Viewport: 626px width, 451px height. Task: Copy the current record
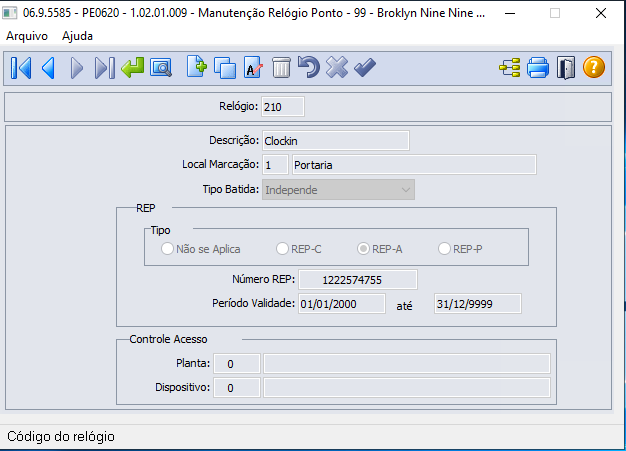pos(225,67)
